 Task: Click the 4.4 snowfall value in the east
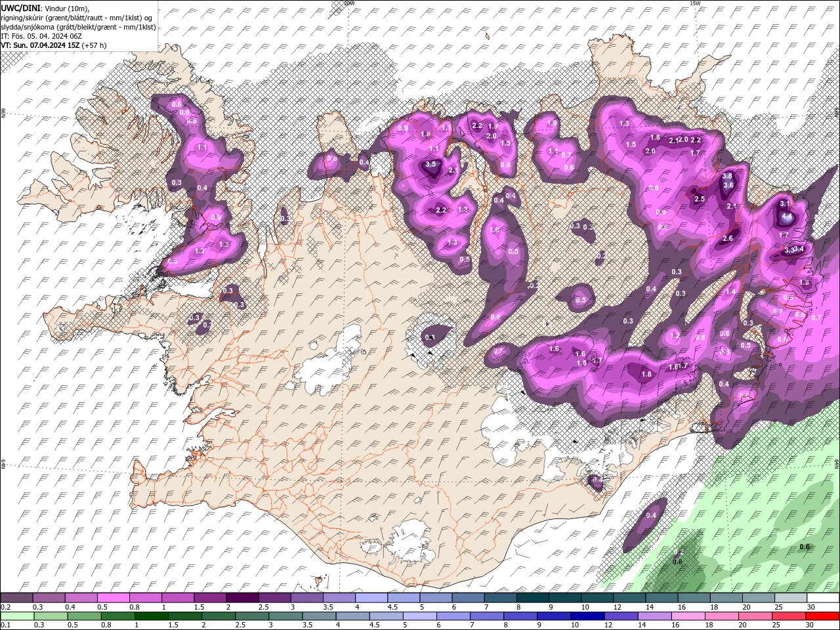click(x=788, y=216)
